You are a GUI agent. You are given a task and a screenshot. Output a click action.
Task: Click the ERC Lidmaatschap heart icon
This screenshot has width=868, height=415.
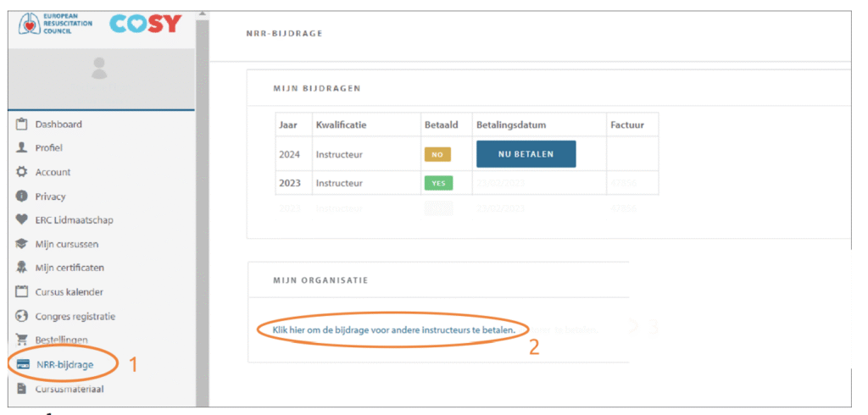click(x=22, y=220)
